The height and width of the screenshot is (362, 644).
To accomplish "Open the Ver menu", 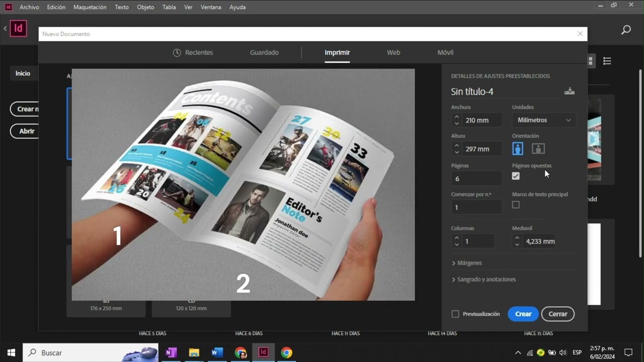I will pyautogui.click(x=188, y=7).
